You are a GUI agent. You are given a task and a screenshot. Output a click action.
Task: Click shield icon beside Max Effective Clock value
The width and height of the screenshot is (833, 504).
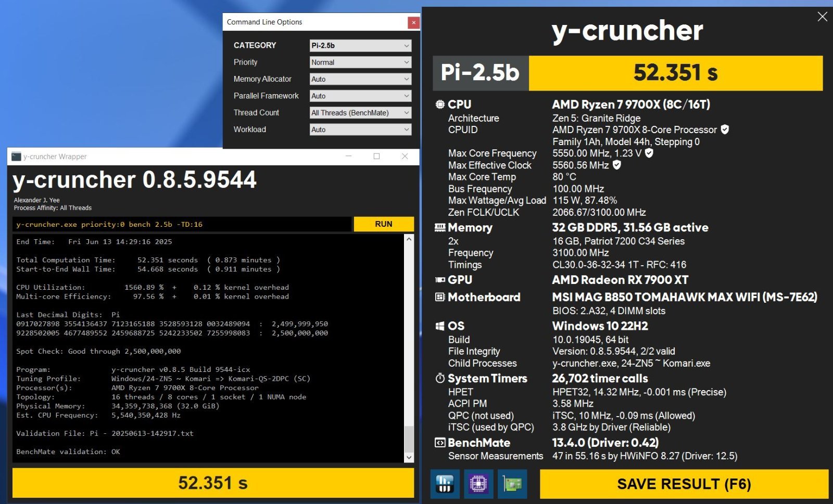(617, 165)
